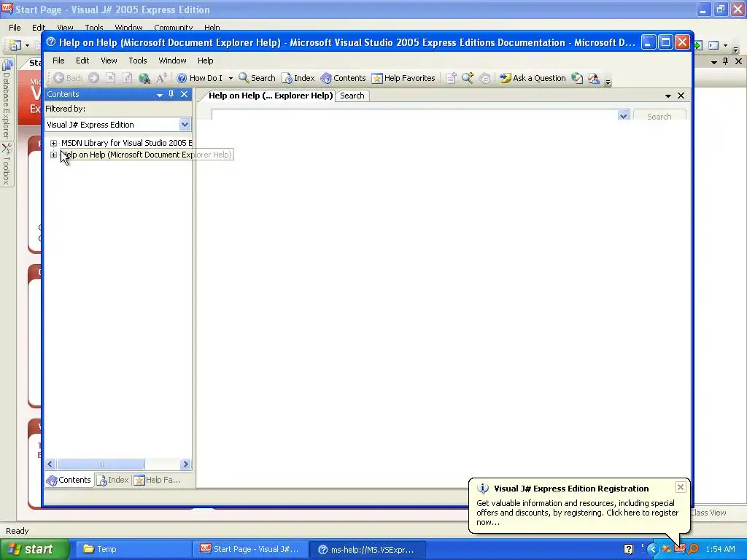Image resolution: width=747 pixels, height=560 pixels.
Task: Toggle pin on Visual J# right side panel
Action: 726,61
